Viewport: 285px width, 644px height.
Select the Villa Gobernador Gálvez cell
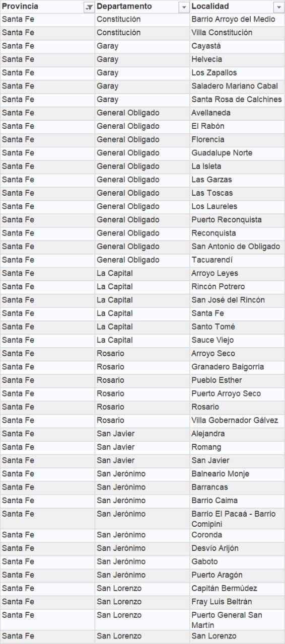(x=237, y=421)
